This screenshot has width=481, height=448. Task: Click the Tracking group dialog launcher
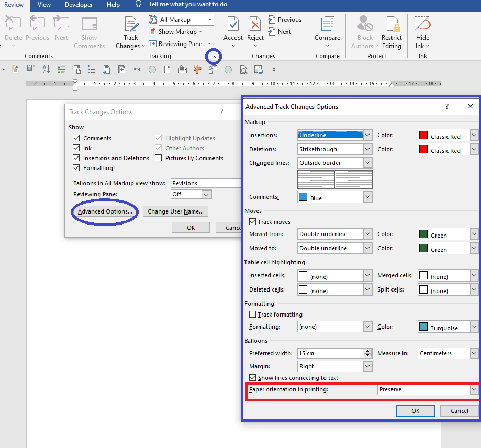[214, 56]
